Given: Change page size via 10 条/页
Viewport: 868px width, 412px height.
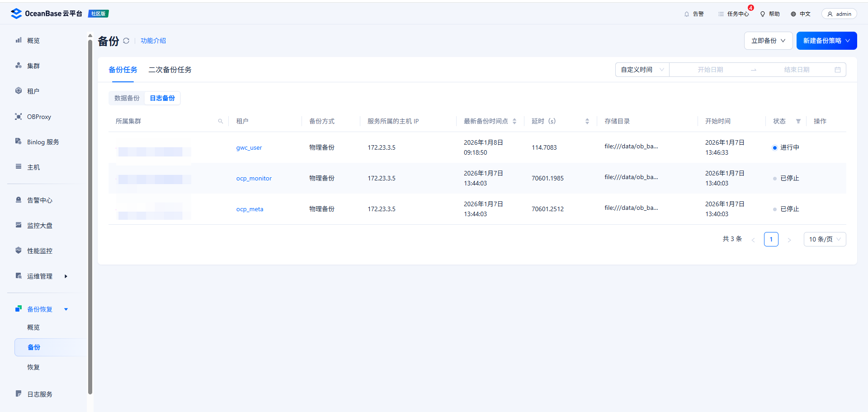Looking at the screenshot, I should pyautogui.click(x=825, y=239).
